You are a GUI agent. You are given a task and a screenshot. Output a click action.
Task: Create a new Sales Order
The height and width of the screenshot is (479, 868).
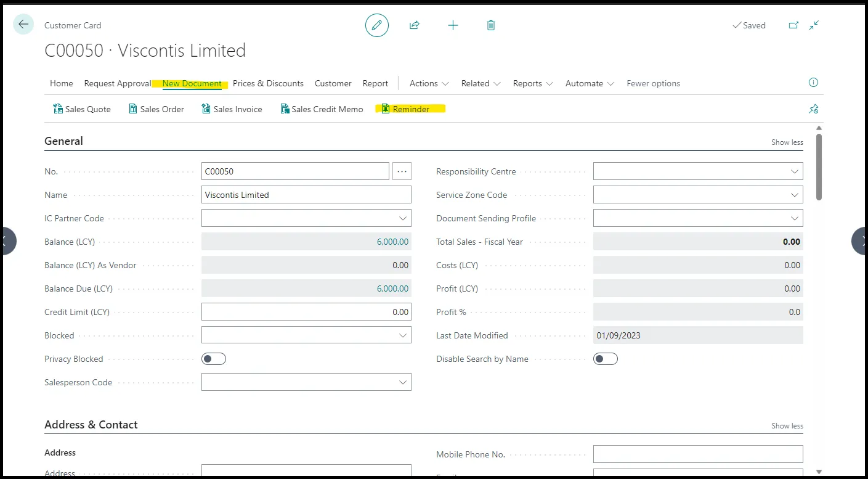click(x=156, y=109)
